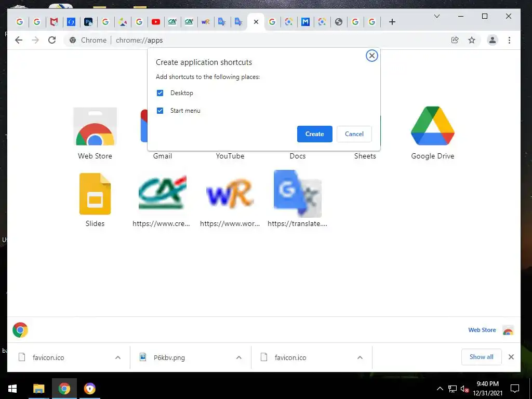
Task: Close the current chrome://apps tab
Action: [x=256, y=22]
